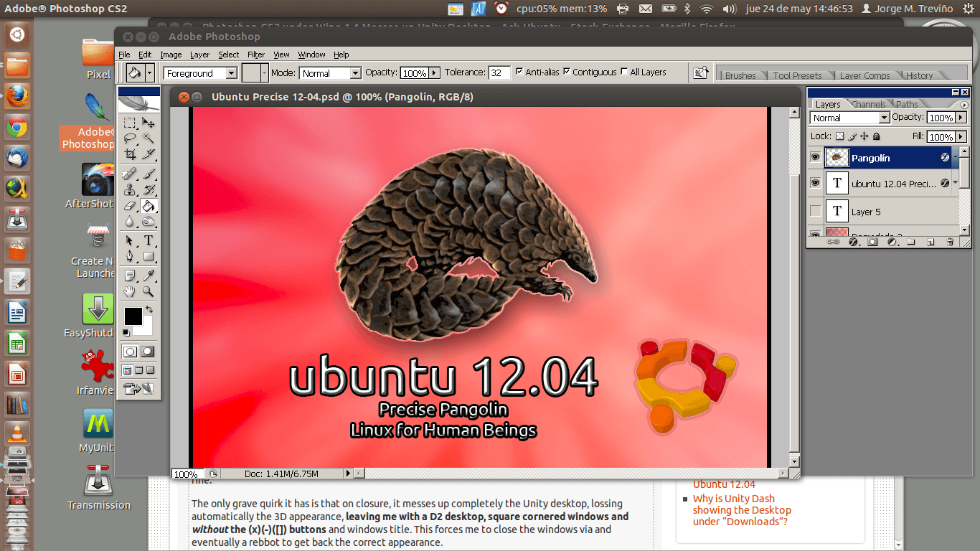
Task: Select the Eyedropper tool
Action: (149, 275)
